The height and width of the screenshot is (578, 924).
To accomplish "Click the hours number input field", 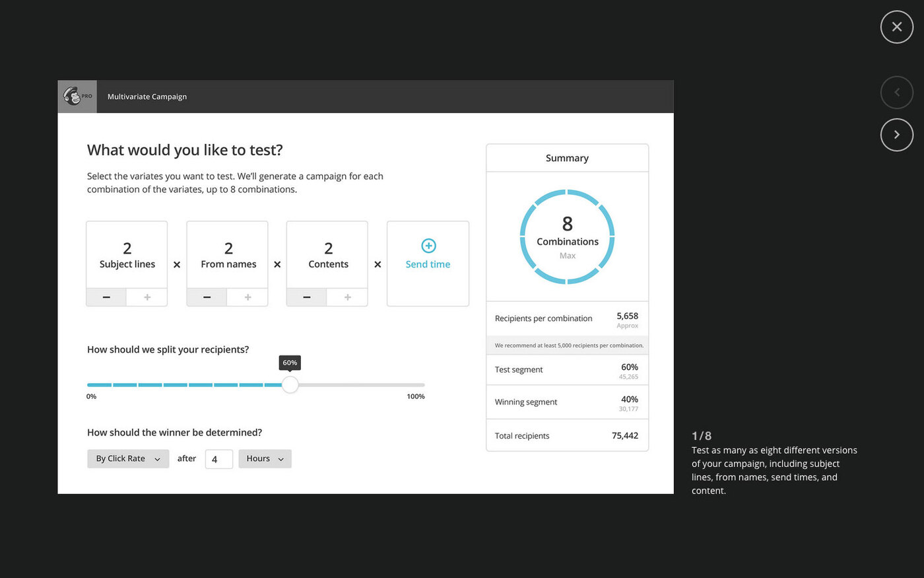I will (219, 459).
